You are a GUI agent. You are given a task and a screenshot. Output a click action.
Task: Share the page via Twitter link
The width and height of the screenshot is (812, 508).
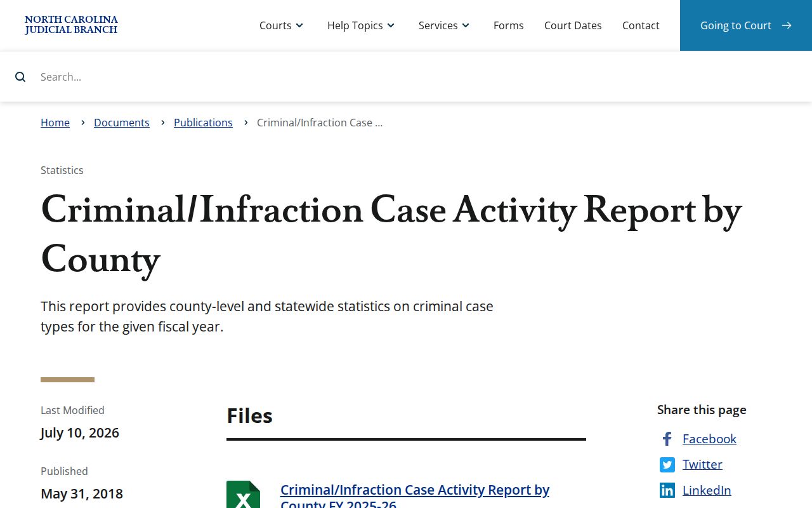coord(702,464)
